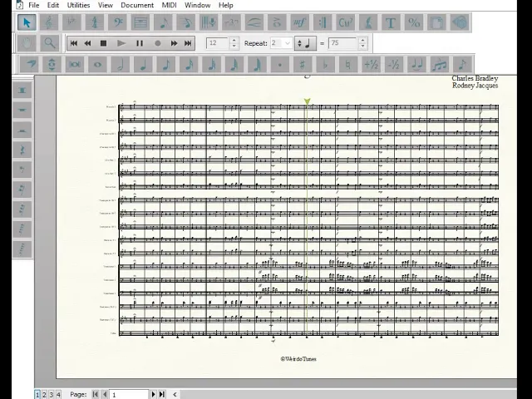Select the quarter rest in rests palette
532x399 pixels.
[22, 150]
